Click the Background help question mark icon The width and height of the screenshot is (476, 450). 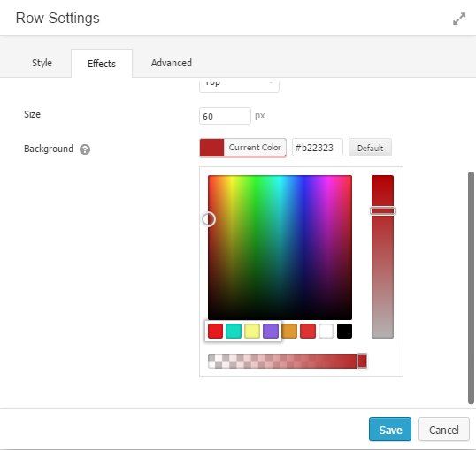pos(85,149)
